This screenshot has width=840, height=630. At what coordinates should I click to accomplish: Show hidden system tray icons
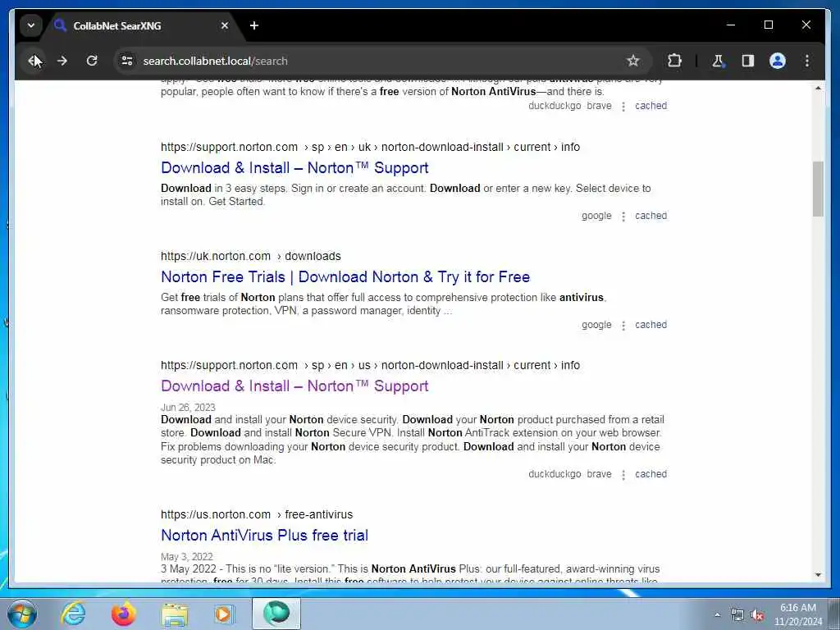(717, 614)
